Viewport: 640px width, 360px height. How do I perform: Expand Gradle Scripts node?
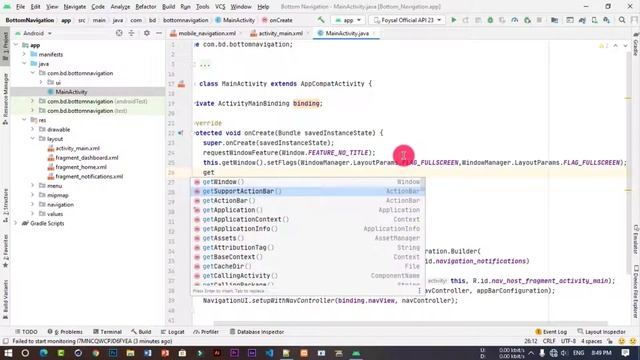16,223
